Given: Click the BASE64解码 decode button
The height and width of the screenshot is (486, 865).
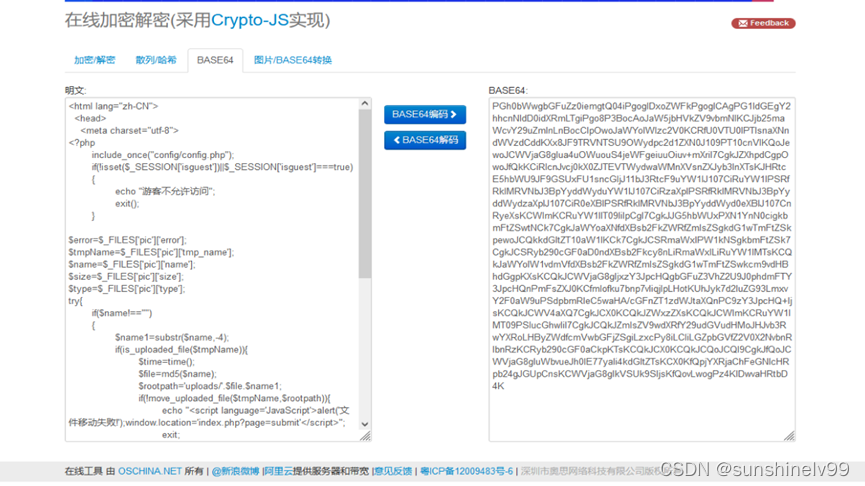Looking at the screenshot, I should (425, 140).
